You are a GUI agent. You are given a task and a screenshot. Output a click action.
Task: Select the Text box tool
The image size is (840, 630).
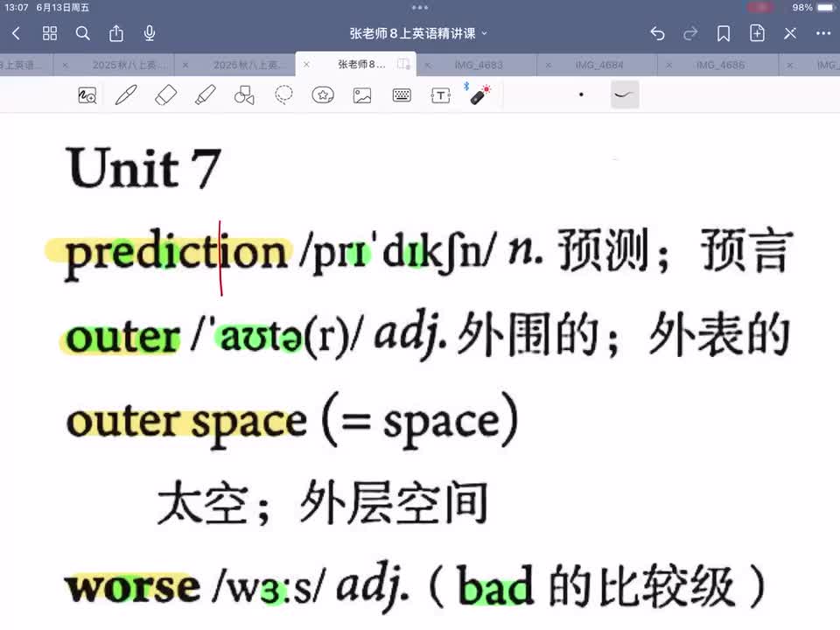click(441, 95)
